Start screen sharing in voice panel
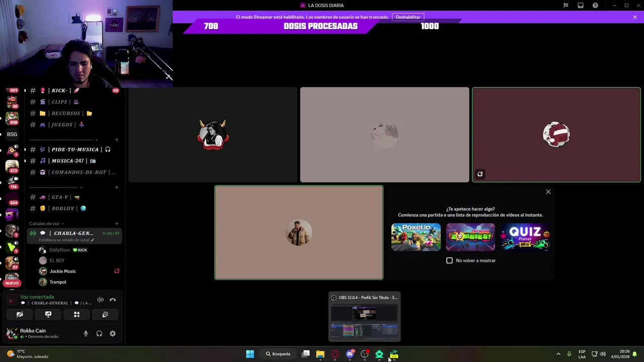Image resolution: width=644 pixels, height=362 pixels. [48, 314]
